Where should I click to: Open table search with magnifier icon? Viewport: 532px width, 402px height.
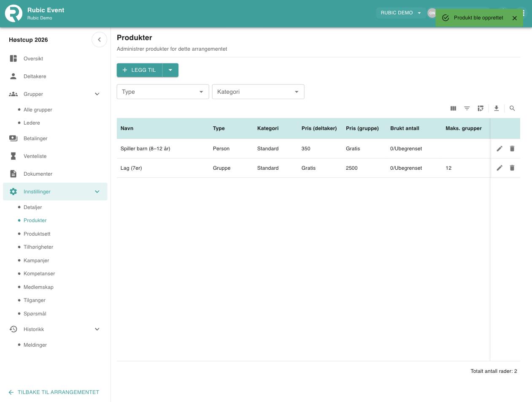coord(512,109)
